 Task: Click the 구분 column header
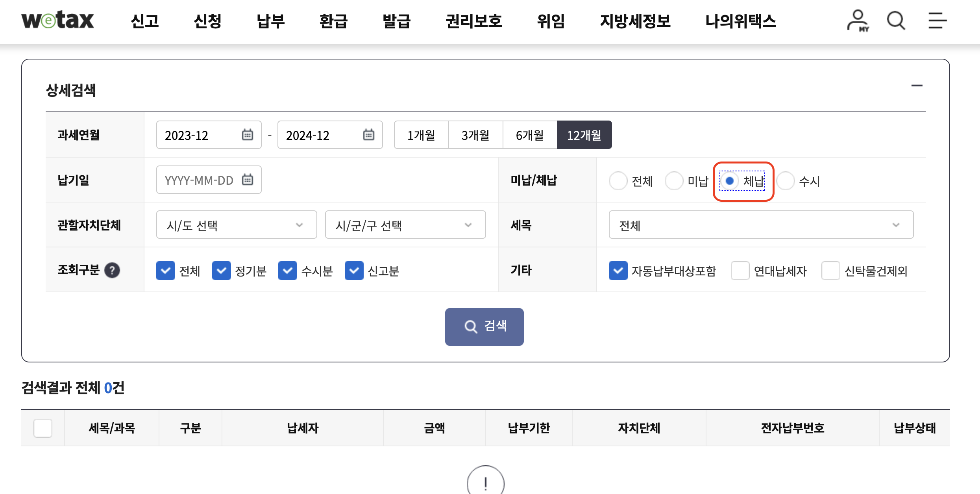190,428
